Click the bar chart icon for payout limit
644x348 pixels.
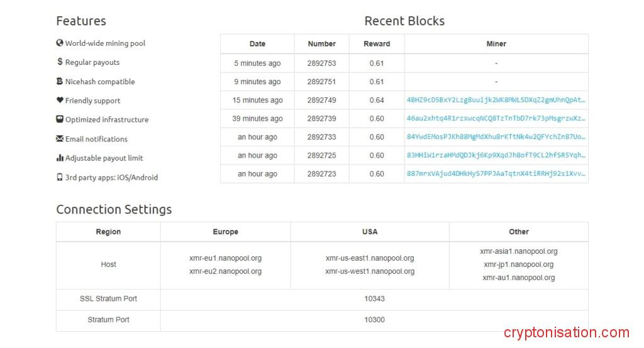tap(60, 158)
